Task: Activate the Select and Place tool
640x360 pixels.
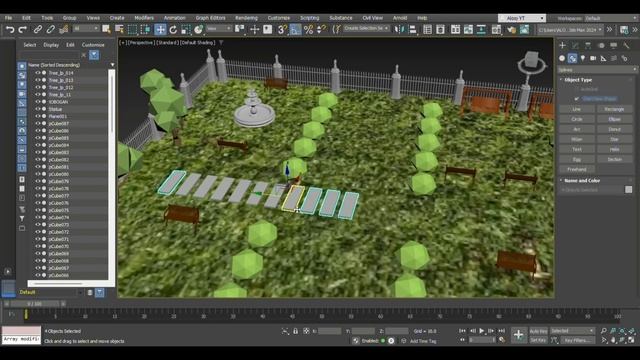Action: [199, 29]
